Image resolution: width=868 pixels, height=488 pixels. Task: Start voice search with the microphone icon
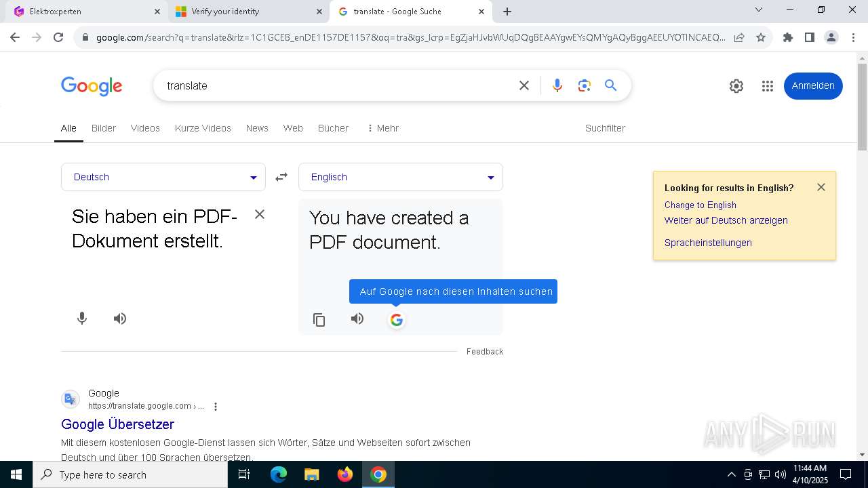pyautogui.click(x=557, y=85)
